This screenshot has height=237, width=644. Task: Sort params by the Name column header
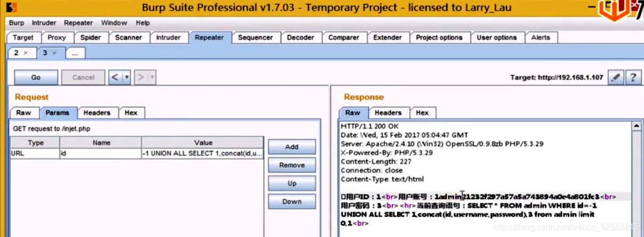click(x=101, y=143)
